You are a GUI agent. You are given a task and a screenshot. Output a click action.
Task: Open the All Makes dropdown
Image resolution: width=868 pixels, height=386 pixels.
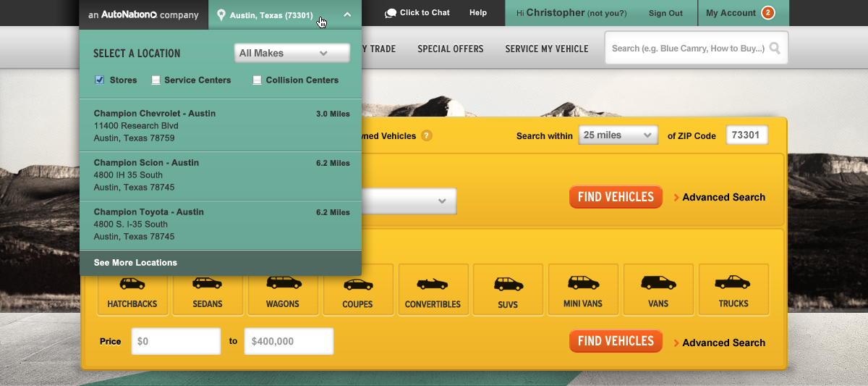(292, 53)
